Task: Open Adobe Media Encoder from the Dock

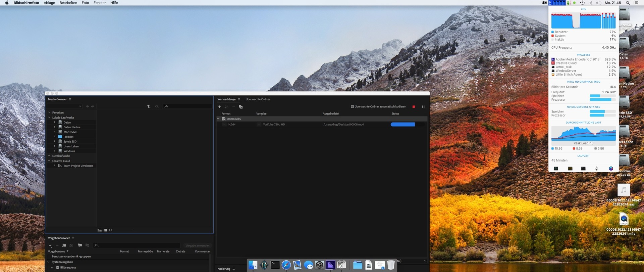Action: click(x=330, y=265)
